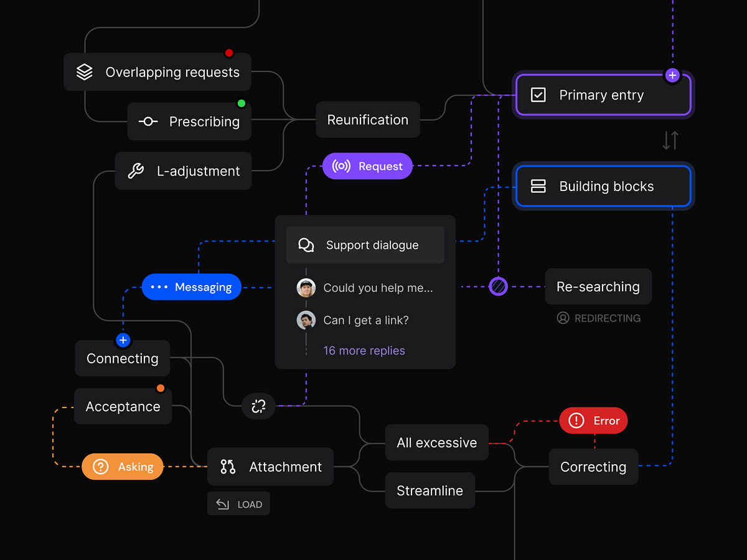
Task: Expand the 16 more replies thread
Action: 364,350
